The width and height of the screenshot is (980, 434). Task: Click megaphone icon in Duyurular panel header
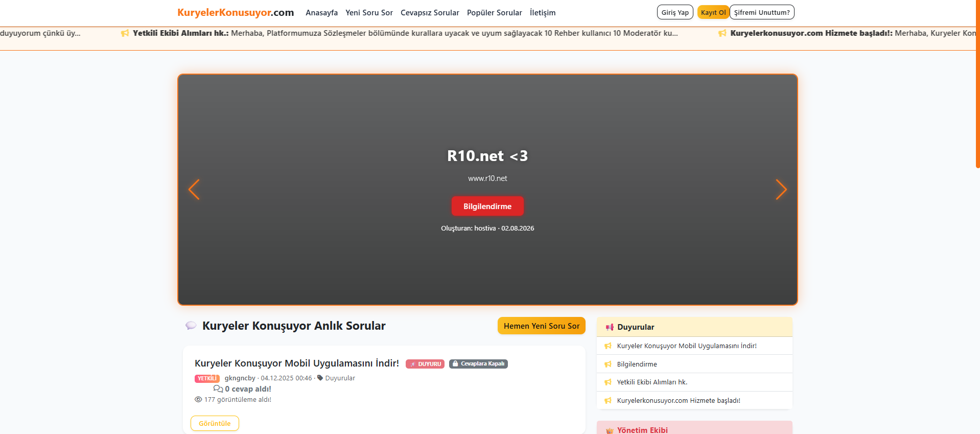coord(609,327)
